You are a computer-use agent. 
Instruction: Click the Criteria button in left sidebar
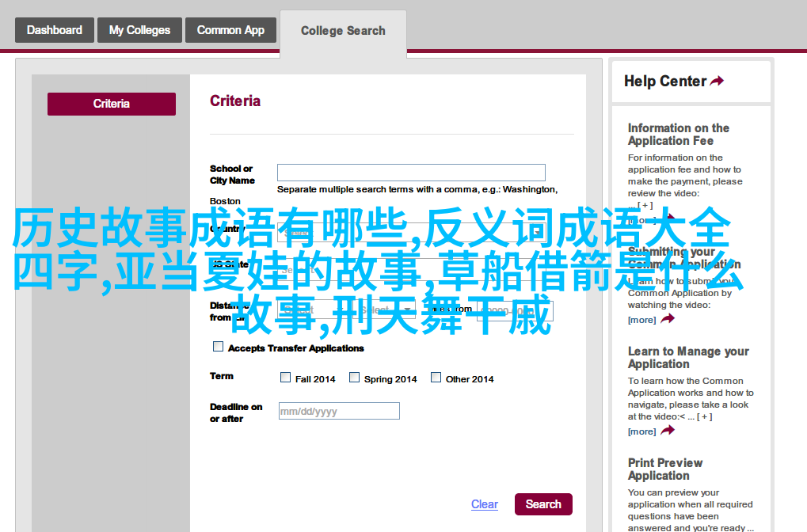pyautogui.click(x=112, y=104)
